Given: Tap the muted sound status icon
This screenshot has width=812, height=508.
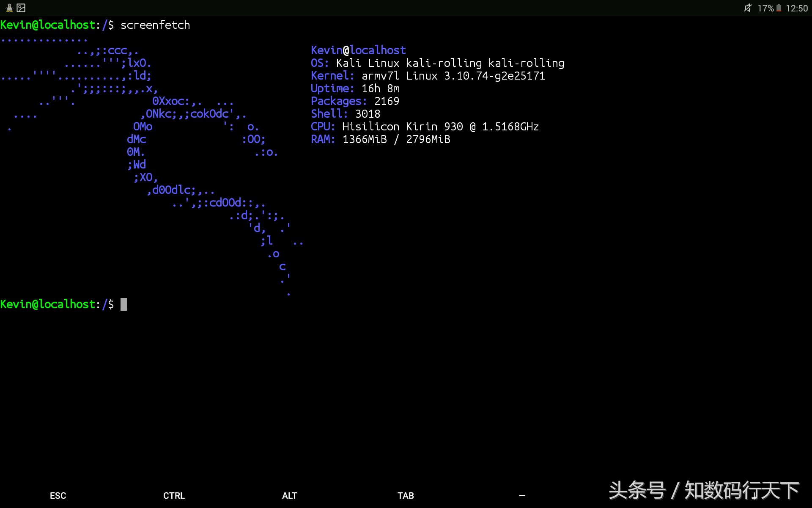Looking at the screenshot, I should coord(747,8).
